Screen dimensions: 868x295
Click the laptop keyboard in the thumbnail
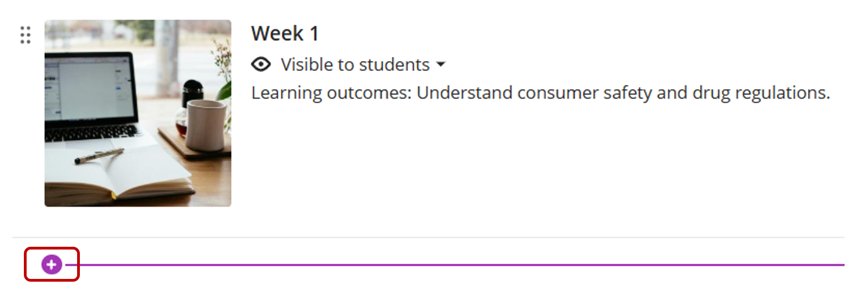tap(92, 133)
